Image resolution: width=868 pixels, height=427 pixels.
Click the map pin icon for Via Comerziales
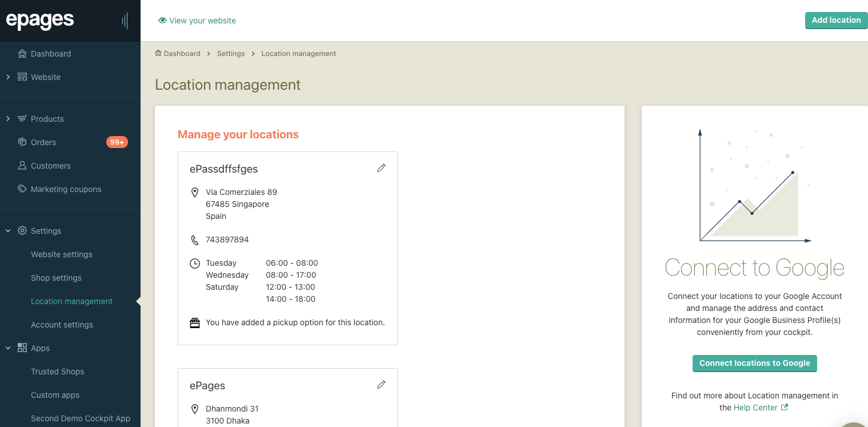click(195, 193)
